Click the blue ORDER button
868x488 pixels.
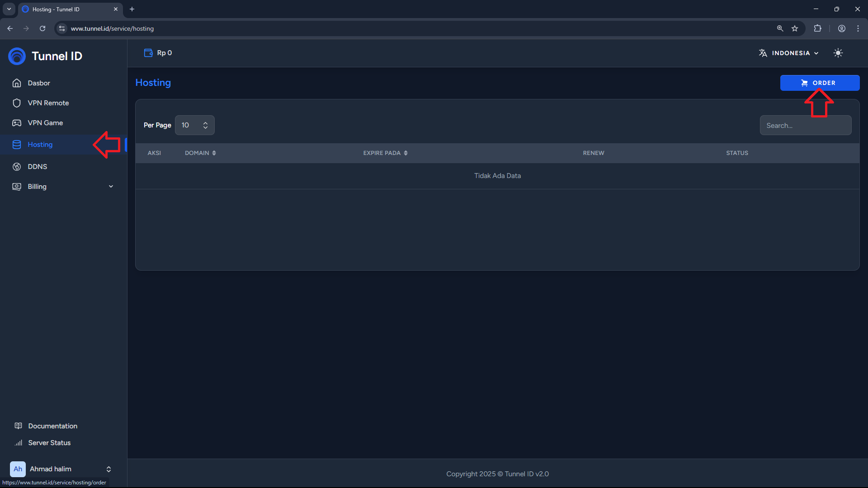coord(819,83)
